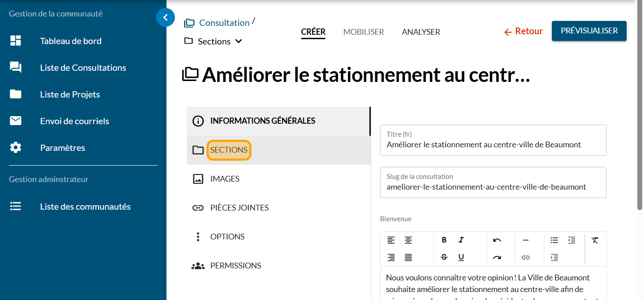644x300 pixels.
Task: Justify the text alignment
Action: coord(408,257)
